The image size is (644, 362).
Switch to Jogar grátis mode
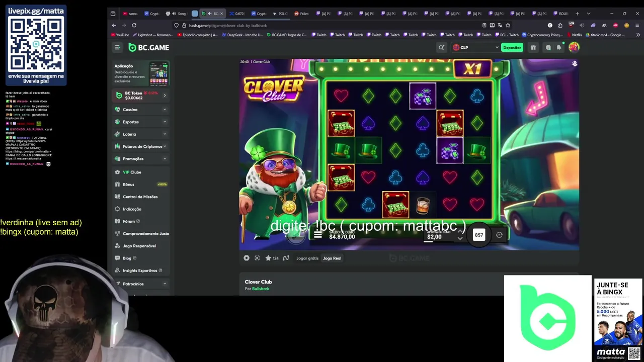(307, 258)
